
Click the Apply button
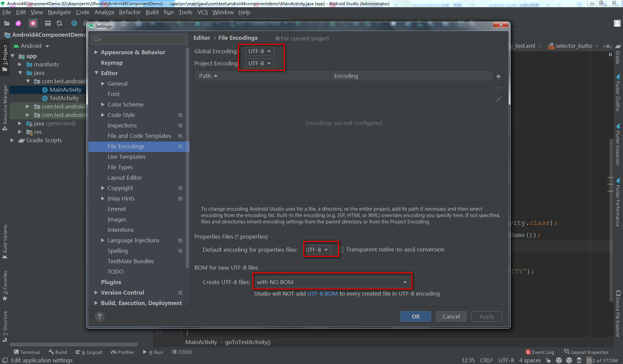click(487, 316)
